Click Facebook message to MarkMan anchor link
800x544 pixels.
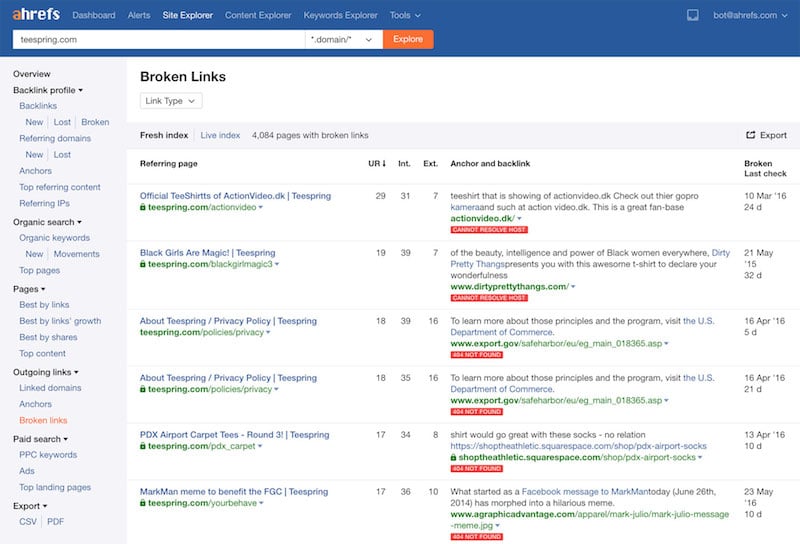point(585,491)
